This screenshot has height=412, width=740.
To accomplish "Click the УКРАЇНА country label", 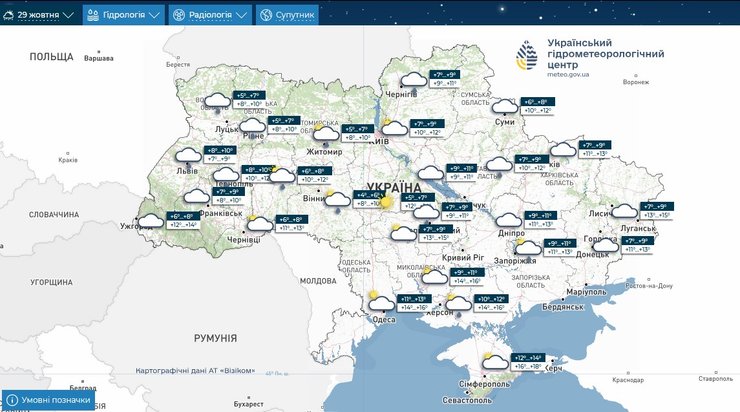I will [x=394, y=187].
